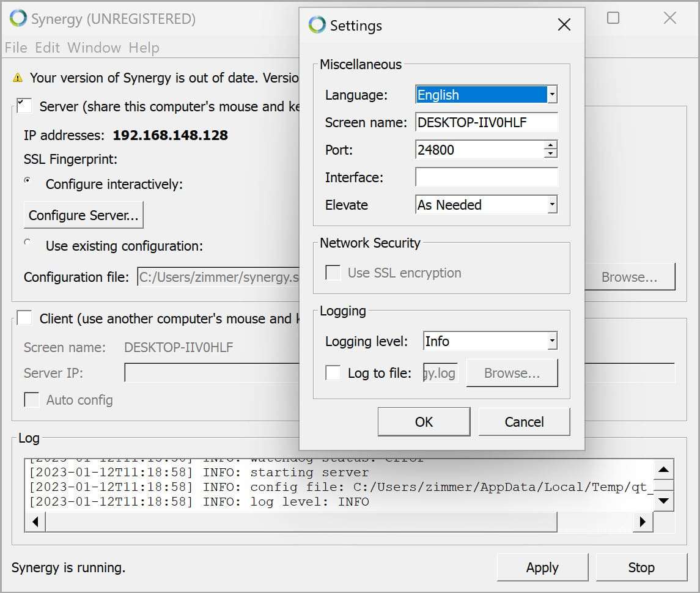Click the log's horizontal scrollbar track
The height and width of the screenshot is (593, 700).
(595, 521)
